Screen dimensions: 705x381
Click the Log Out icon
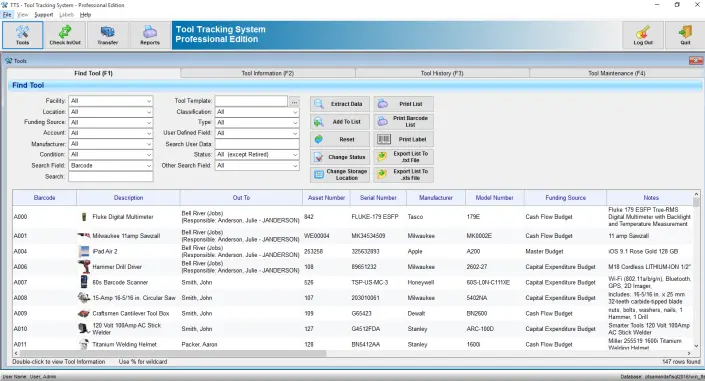pyautogui.click(x=643, y=35)
